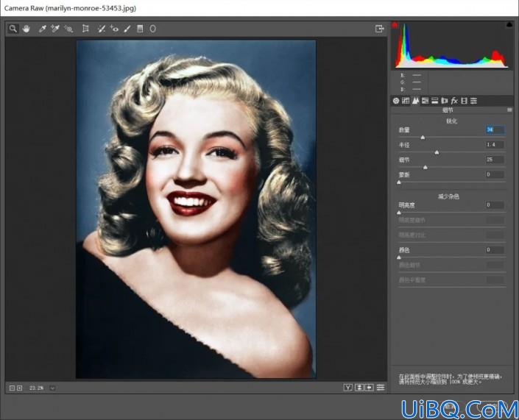Open the zoom level dropdown arrow
The height and width of the screenshot is (420, 519).
coord(52,388)
